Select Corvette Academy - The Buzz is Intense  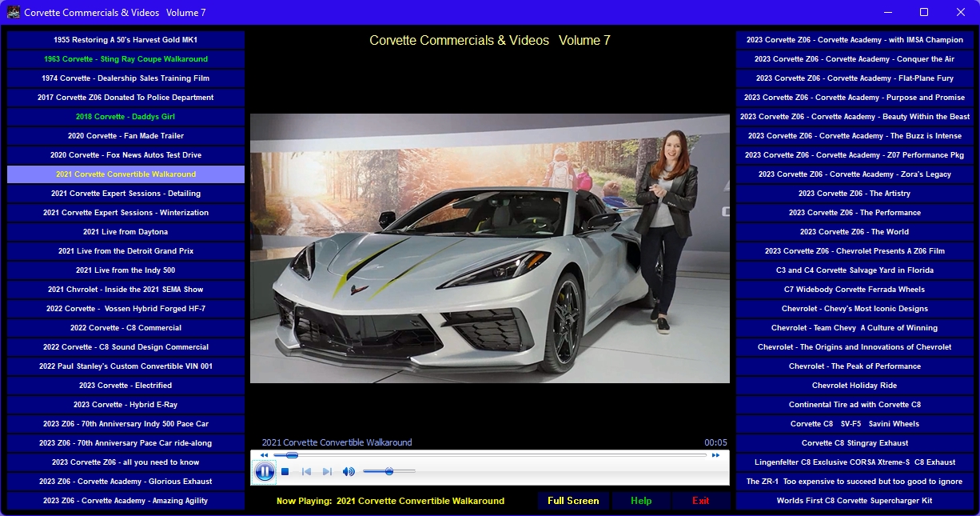[x=855, y=136]
